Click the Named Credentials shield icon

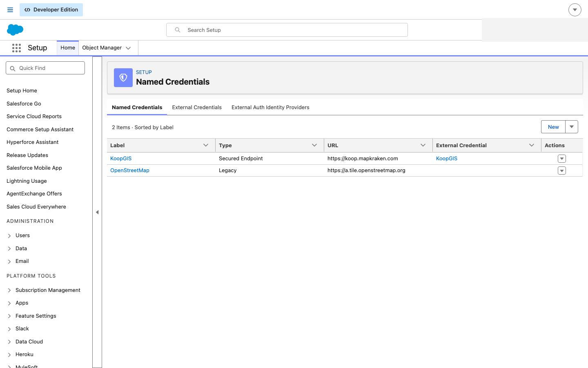pos(123,78)
